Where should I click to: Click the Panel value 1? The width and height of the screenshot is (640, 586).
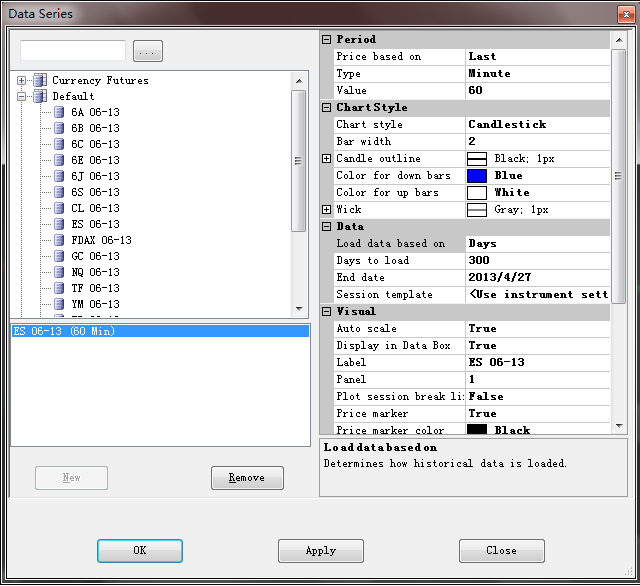538,380
